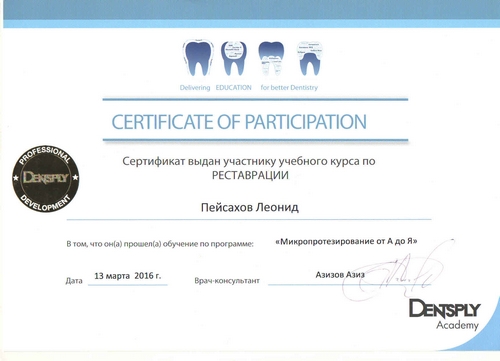Screen dimensions: 500x361
Task: Click the 'Delivering' slogan word
Action: tap(195, 88)
